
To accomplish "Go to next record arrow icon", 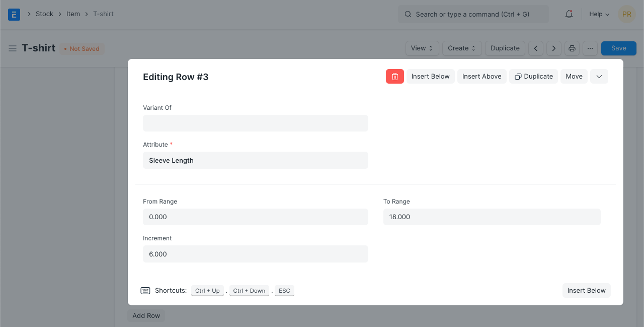I will [x=554, y=48].
